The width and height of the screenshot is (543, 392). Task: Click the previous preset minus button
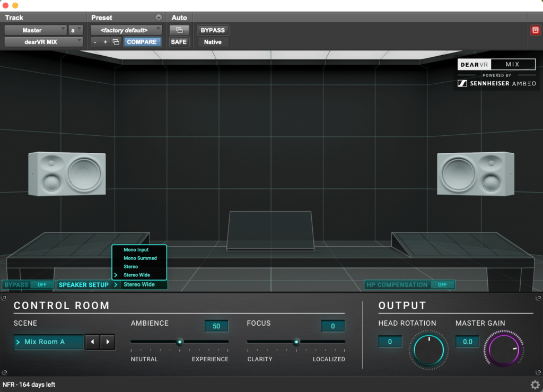tap(95, 42)
